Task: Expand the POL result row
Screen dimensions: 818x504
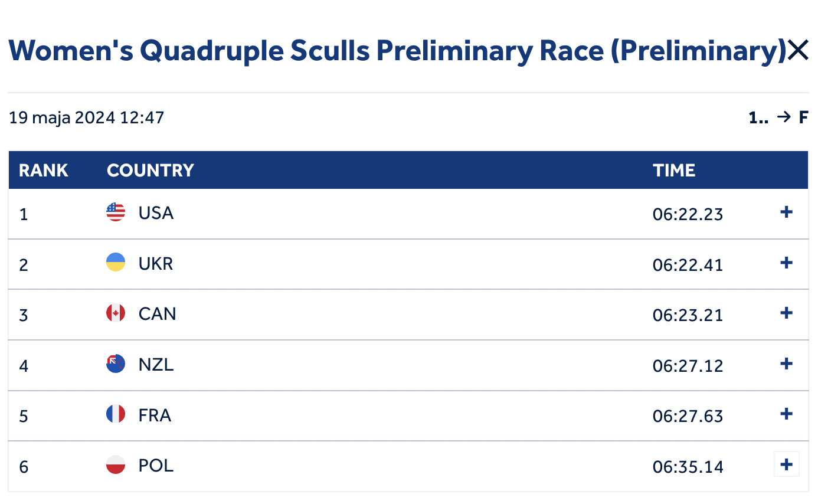Action: coord(786,465)
